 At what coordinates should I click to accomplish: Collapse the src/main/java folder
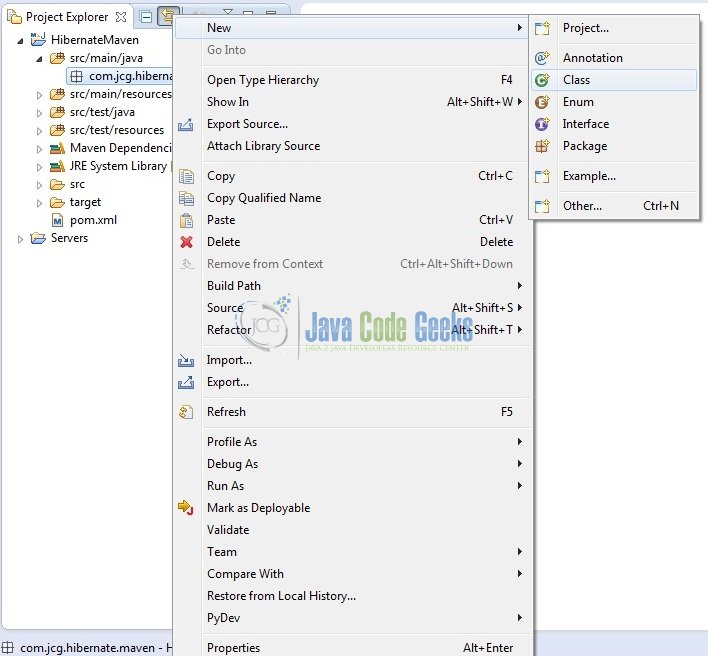(x=39, y=59)
